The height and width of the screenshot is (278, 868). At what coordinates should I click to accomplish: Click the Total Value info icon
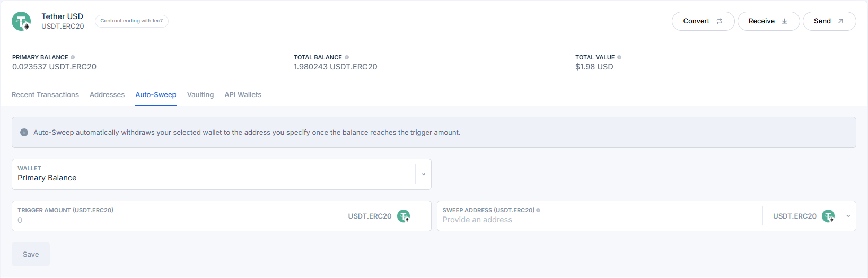619,57
